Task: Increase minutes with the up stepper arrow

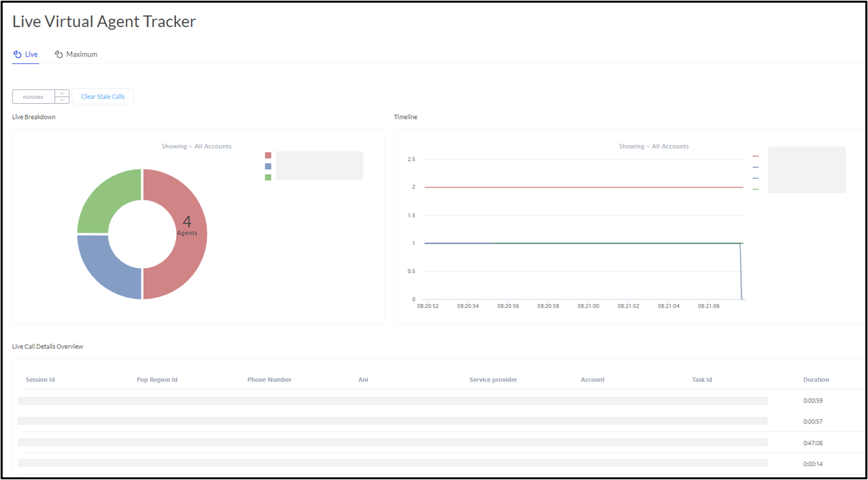Action: (62, 94)
